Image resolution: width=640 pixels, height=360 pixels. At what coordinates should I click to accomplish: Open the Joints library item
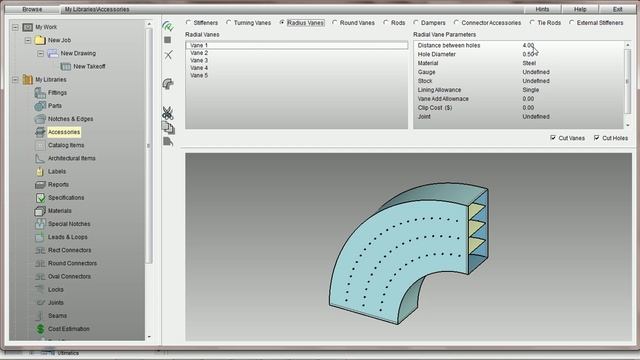coord(56,302)
